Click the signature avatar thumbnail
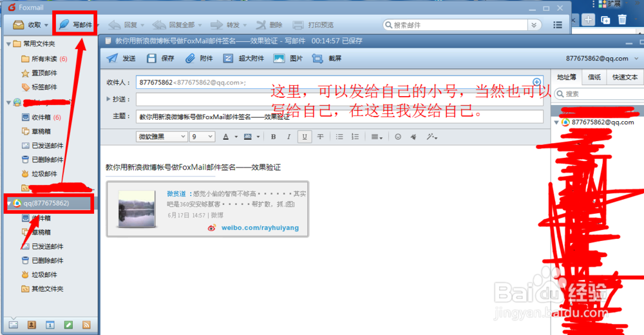The height and width of the screenshot is (335, 644). coord(137,209)
